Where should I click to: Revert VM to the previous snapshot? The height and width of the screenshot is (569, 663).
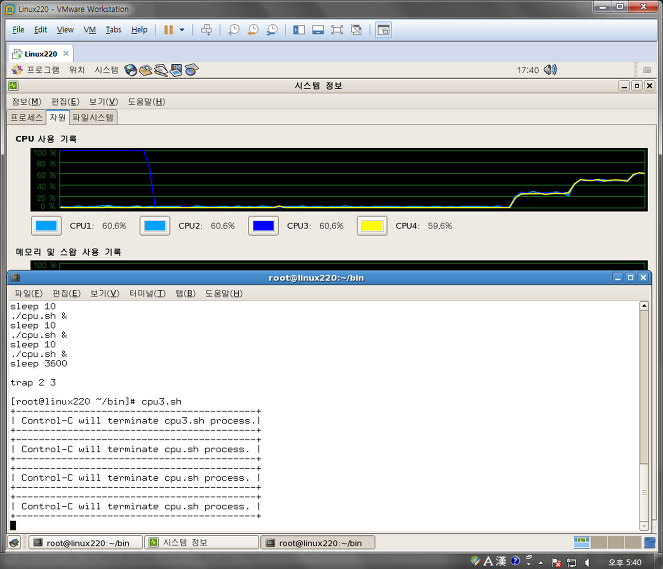point(253,30)
